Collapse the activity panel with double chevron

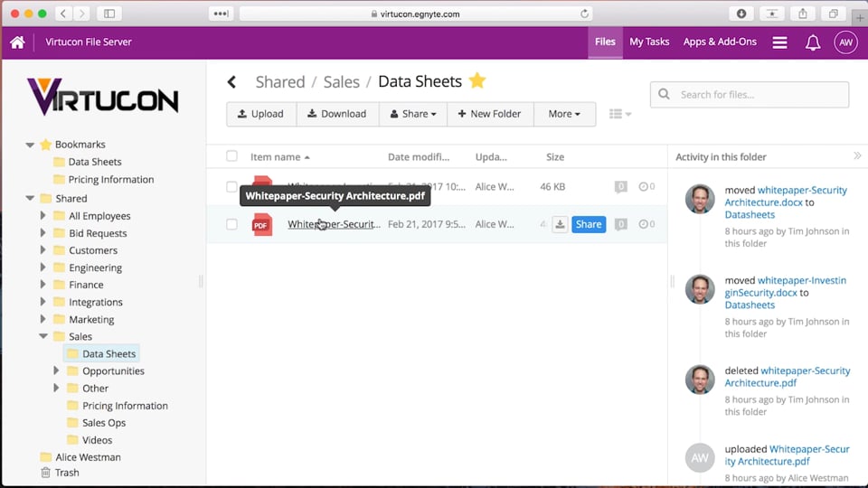click(857, 156)
